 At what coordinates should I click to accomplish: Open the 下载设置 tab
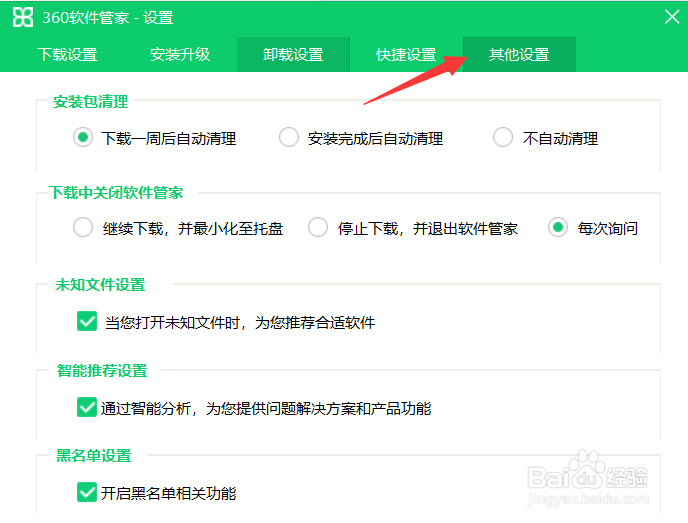click(67, 54)
